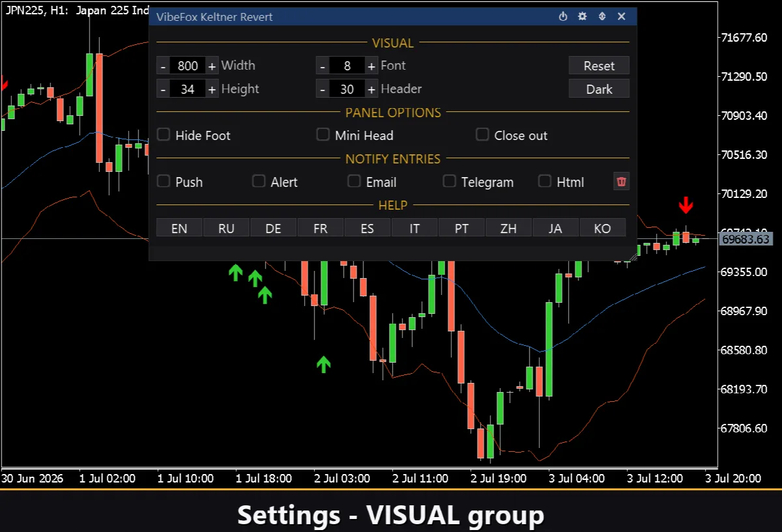Click the power icon in the panel header
Image resolution: width=782 pixels, height=532 pixels.
tap(563, 17)
